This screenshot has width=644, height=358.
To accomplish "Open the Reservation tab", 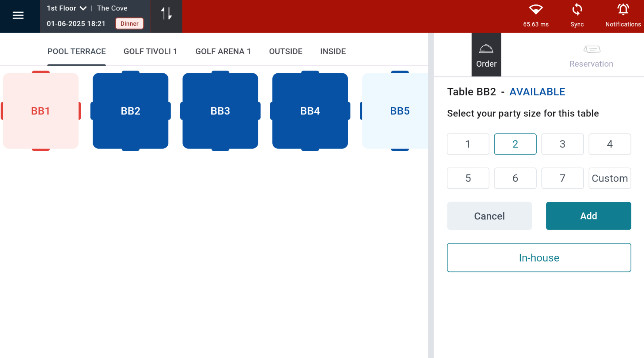I will (591, 55).
